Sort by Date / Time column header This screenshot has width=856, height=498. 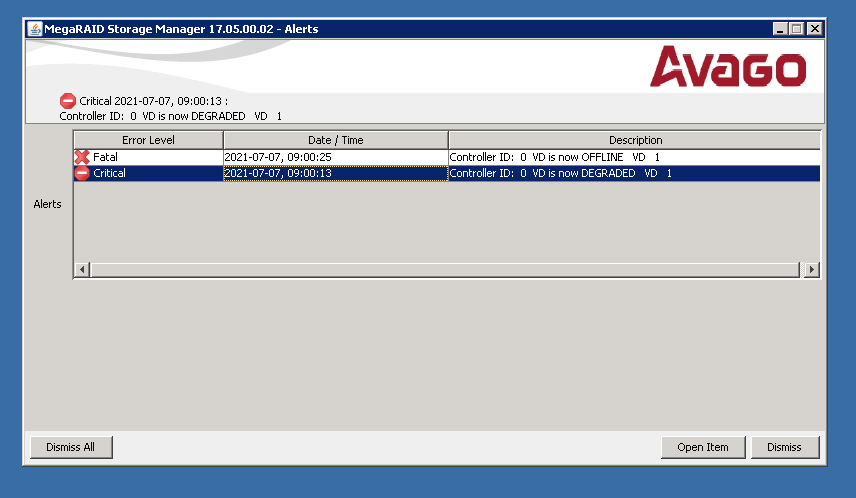(x=336, y=140)
